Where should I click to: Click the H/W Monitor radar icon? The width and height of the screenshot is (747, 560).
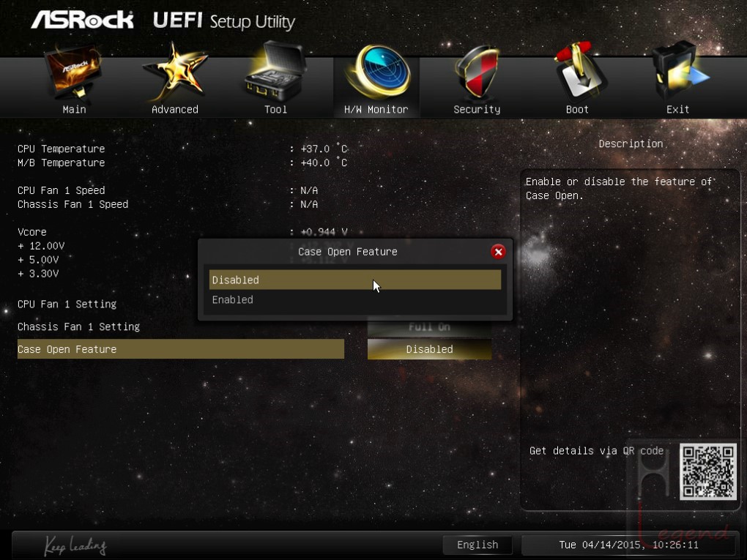[x=379, y=72]
